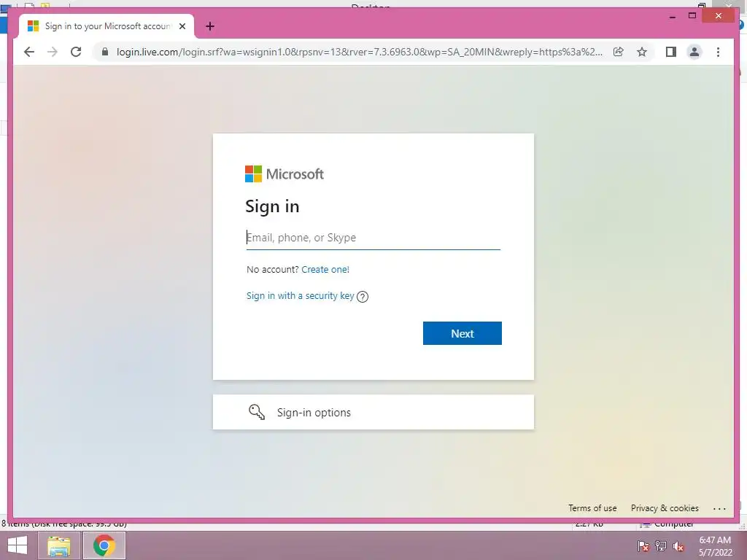This screenshot has width=747, height=560.
Task: Open Privacy & cookies link
Action: point(665,508)
